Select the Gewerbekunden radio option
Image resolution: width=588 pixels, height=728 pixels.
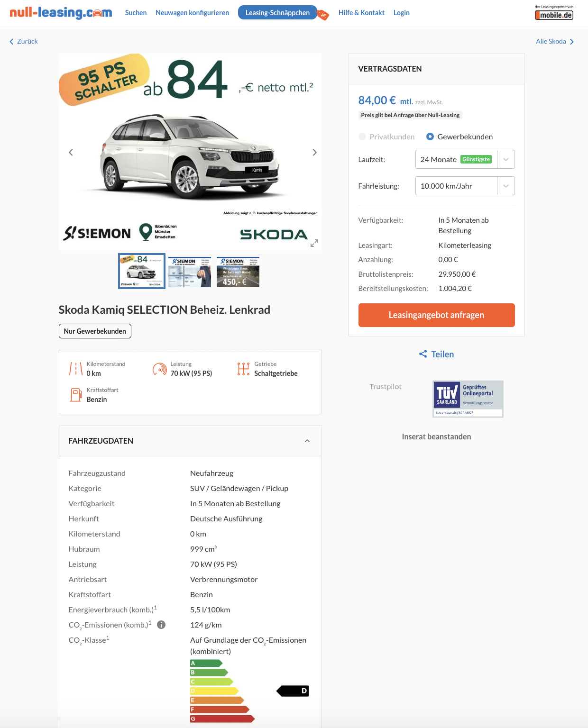(430, 136)
